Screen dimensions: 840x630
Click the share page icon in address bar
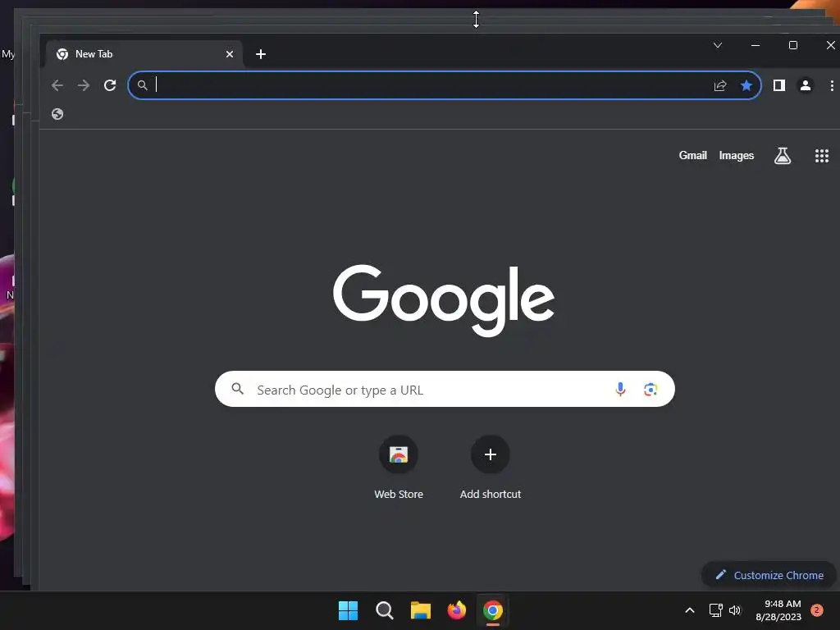coord(720,85)
